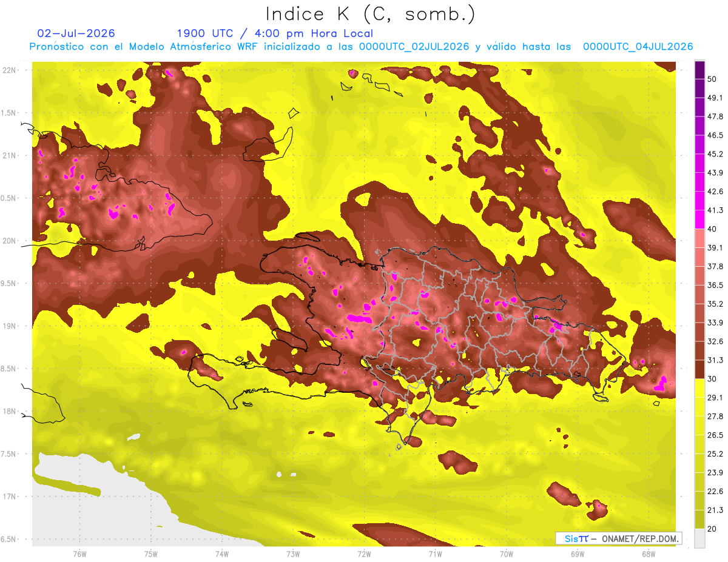Click the magenta swatch between 40 and 41.3
Viewport: 728px width, 562px height.
pyautogui.click(x=699, y=219)
